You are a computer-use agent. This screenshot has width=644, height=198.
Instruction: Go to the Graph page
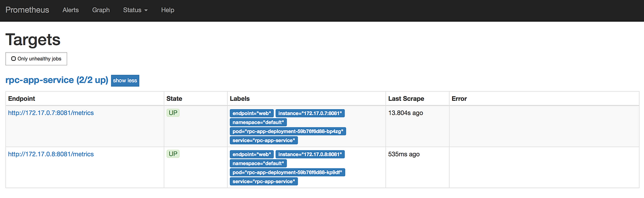point(101,10)
